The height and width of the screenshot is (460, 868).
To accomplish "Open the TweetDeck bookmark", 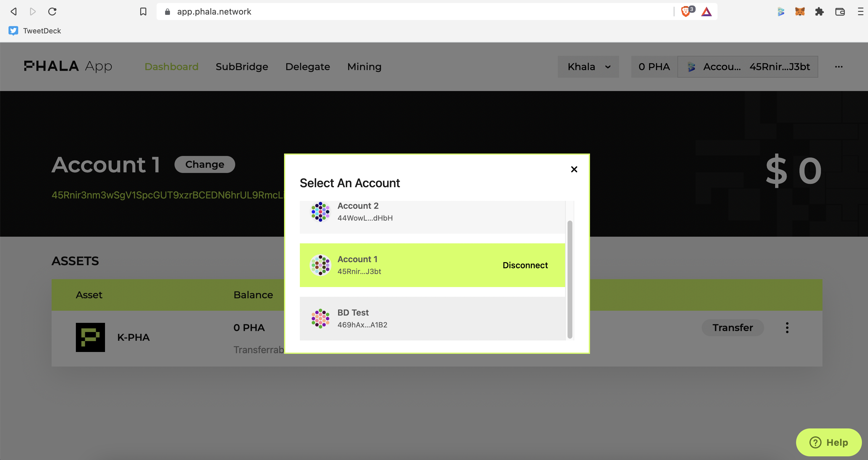I will point(35,31).
